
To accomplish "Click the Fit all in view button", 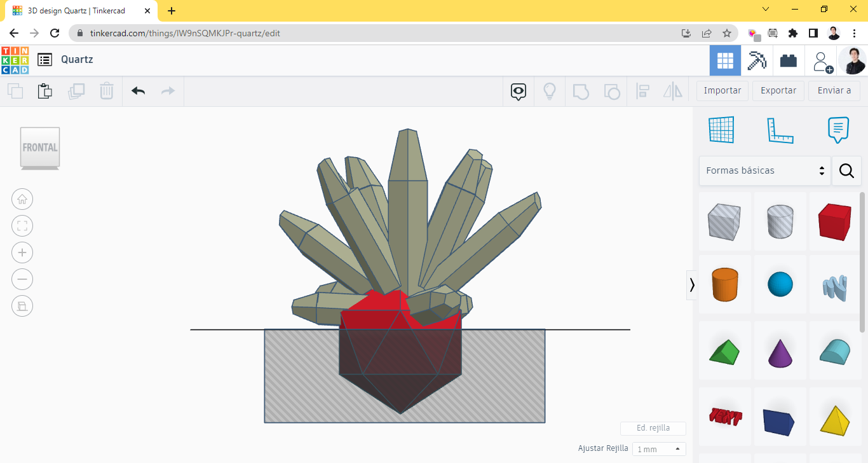I will click(x=22, y=226).
